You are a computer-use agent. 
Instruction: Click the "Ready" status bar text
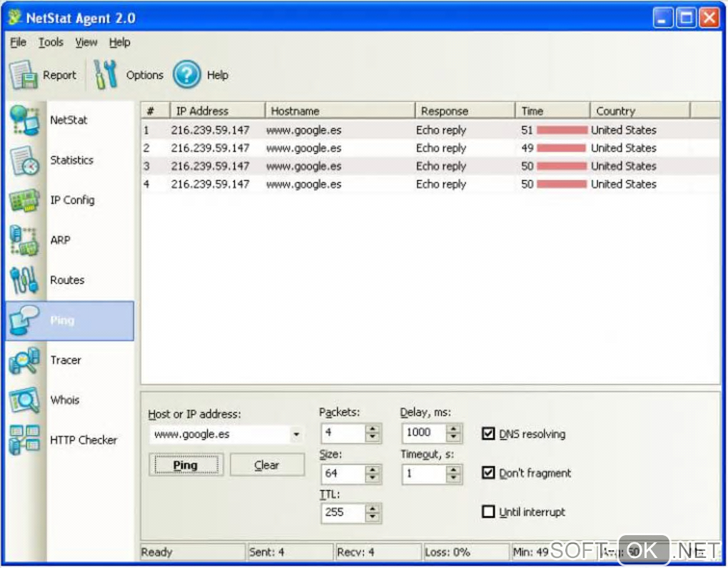(156, 552)
